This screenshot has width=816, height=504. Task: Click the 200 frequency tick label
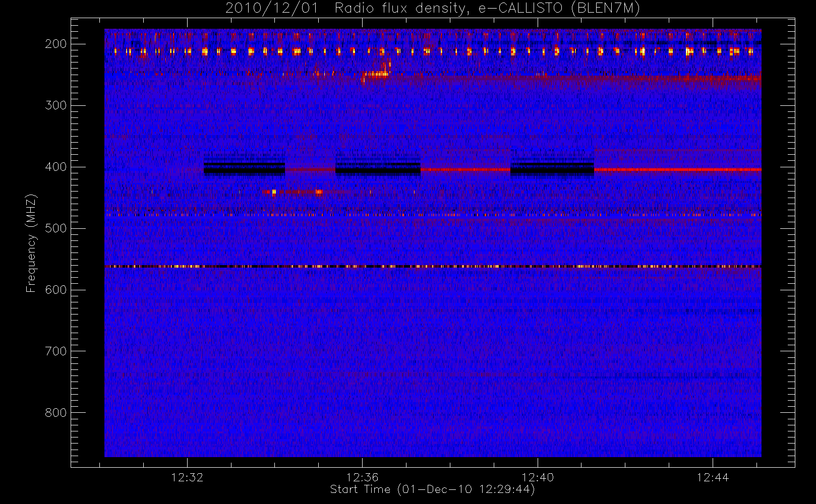[56, 44]
